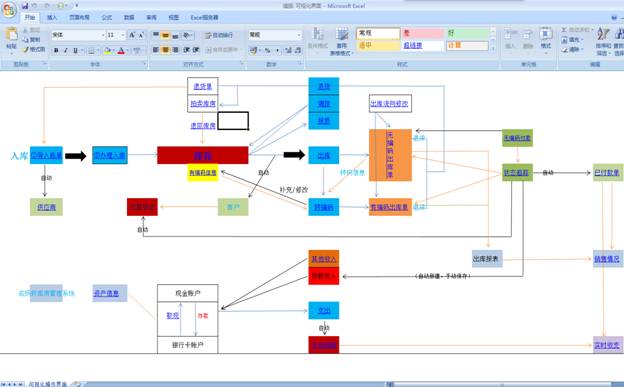This screenshot has width=624, height=387.
Task: Select the empty black-bordered active cell
Action: (233, 121)
